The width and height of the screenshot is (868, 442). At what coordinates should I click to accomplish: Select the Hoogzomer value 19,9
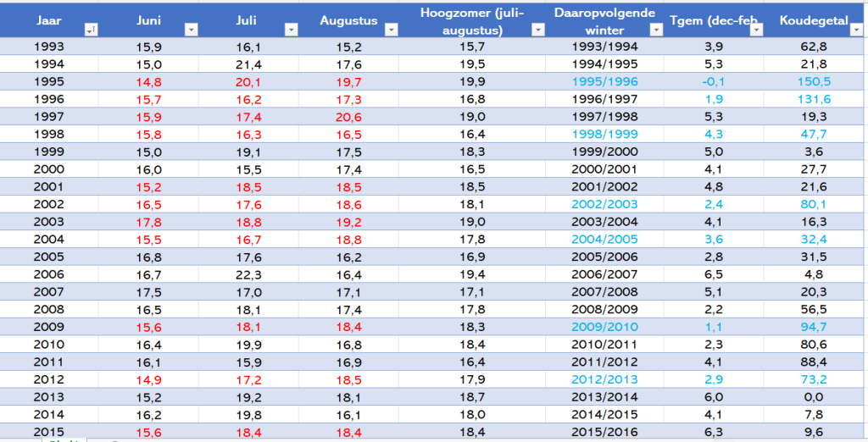tap(472, 81)
